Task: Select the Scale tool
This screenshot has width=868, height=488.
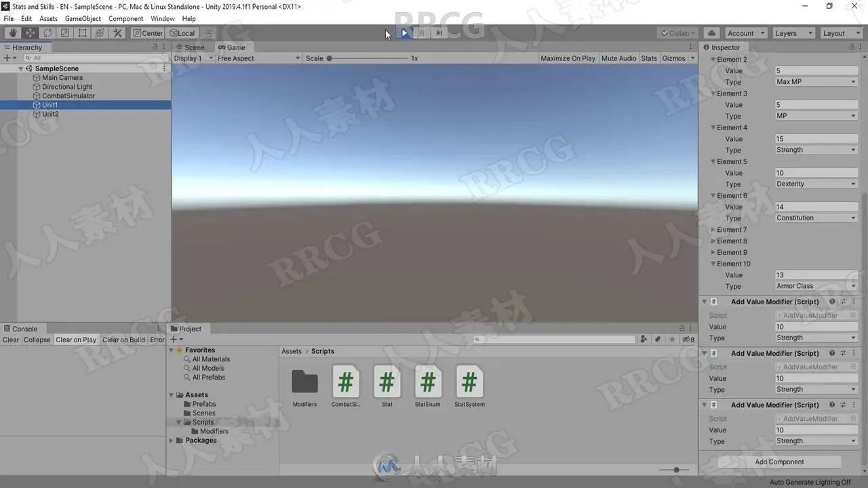Action: coord(65,33)
